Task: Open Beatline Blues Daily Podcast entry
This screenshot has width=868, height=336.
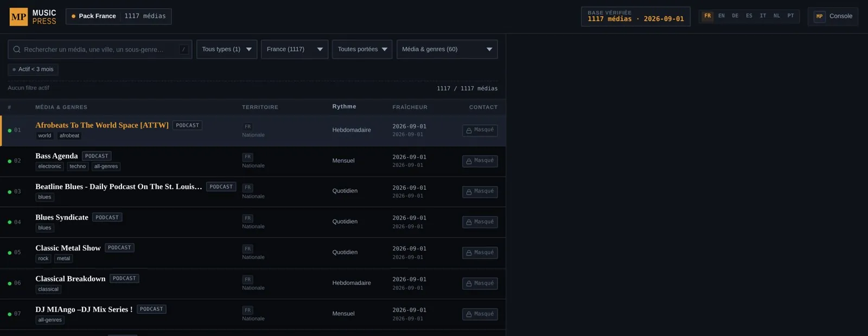Action: [119, 187]
